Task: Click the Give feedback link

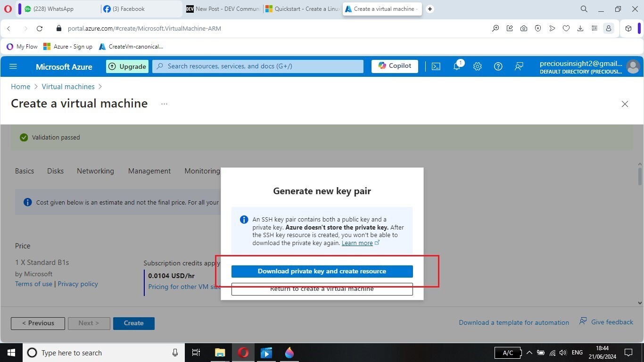Action: click(x=606, y=322)
